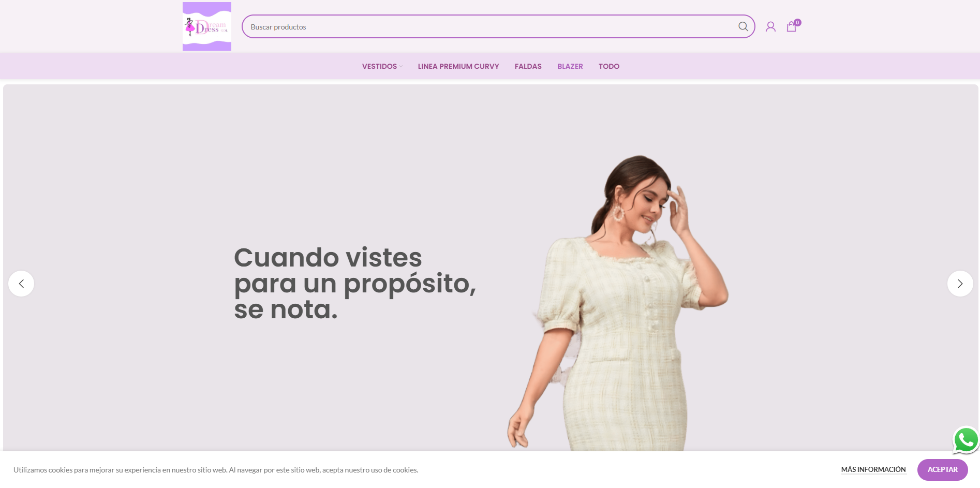Expand the VESTIDOS dropdown chevron
The height and width of the screenshot is (488, 980).
click(400, 66)
